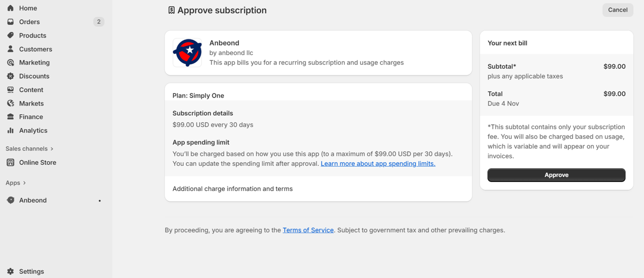Expand the Sales channels section
This screenshot has height=278, width=644.
coord(52,149)
